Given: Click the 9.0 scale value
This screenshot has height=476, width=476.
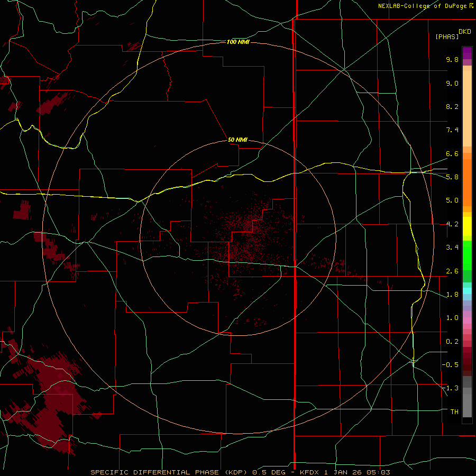Looking at the screenshot, I should tap(452, 83).
